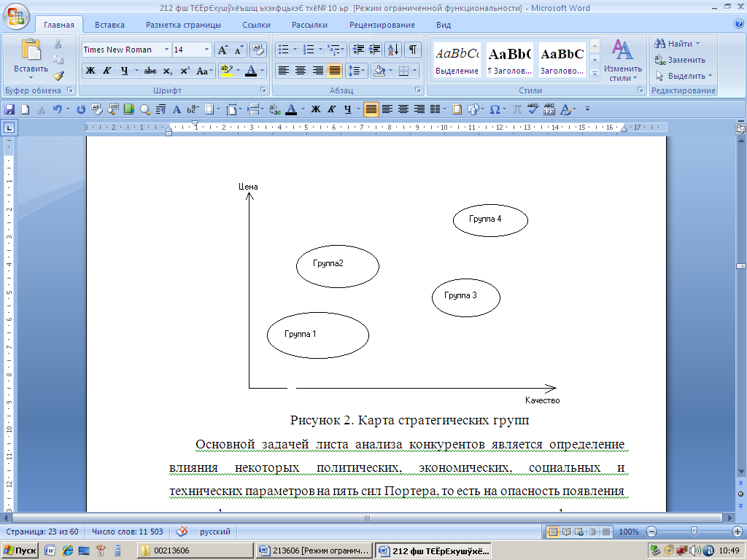Click the Office button logo
The height and width of the screenshot is (560, 747).
pos(15,16)
